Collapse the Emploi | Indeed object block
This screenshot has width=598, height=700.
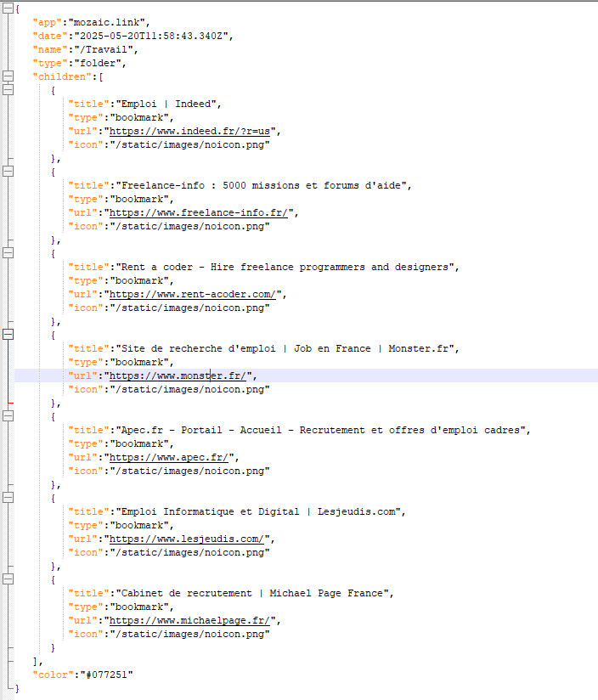click(8, 90)
